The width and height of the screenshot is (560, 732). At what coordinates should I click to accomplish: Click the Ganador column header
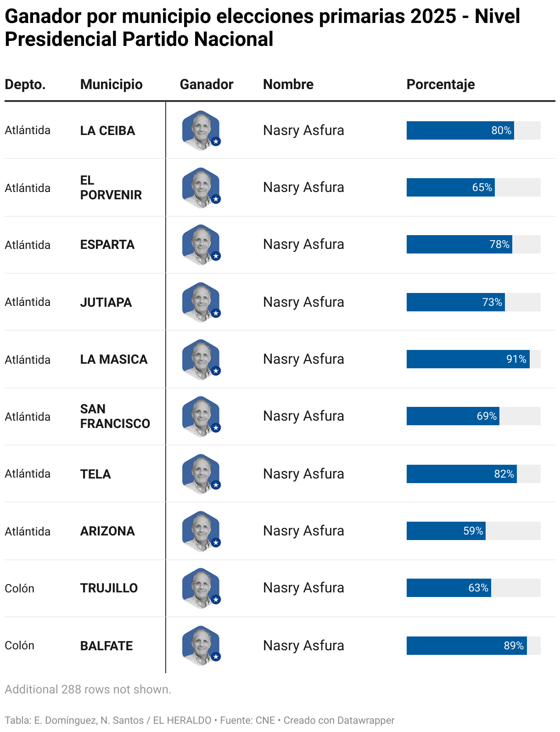click(207, 84)
